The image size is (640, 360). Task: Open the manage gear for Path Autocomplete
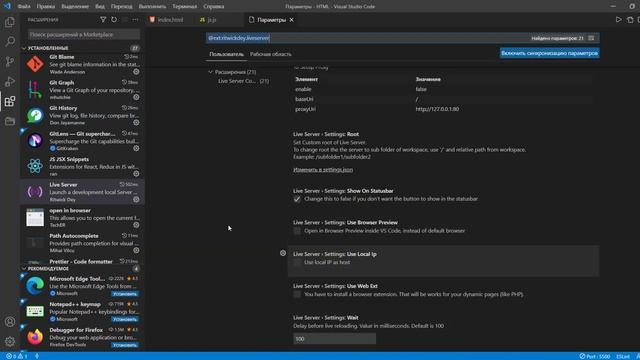click(136, 250)
